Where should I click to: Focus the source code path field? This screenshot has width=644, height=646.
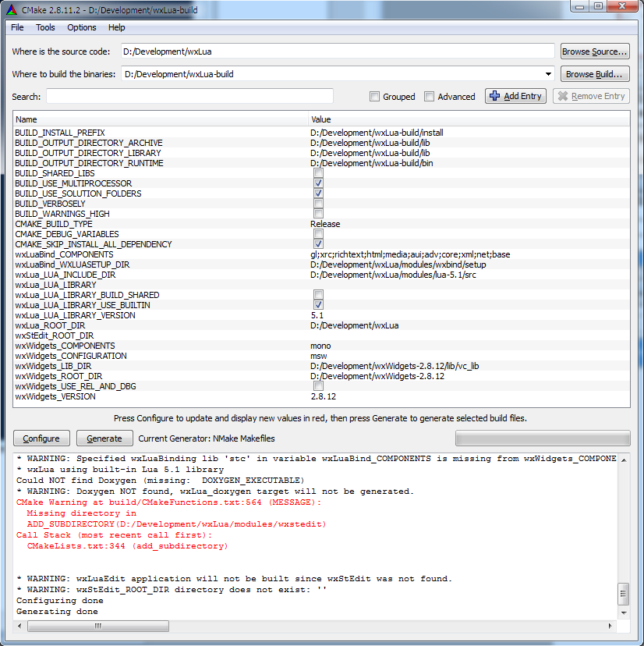click(x=338, y=51)
